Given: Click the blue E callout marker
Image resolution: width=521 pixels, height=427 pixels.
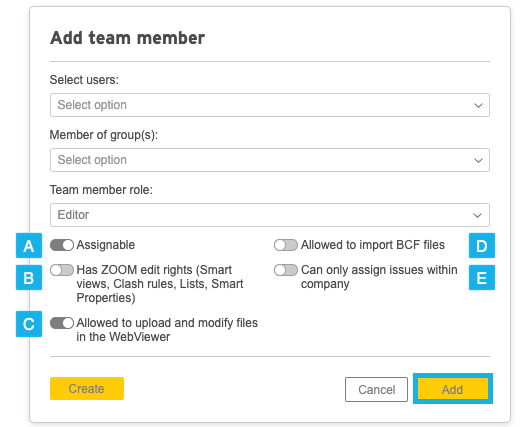Looking at the screenshot, I should tap(482, 277).
